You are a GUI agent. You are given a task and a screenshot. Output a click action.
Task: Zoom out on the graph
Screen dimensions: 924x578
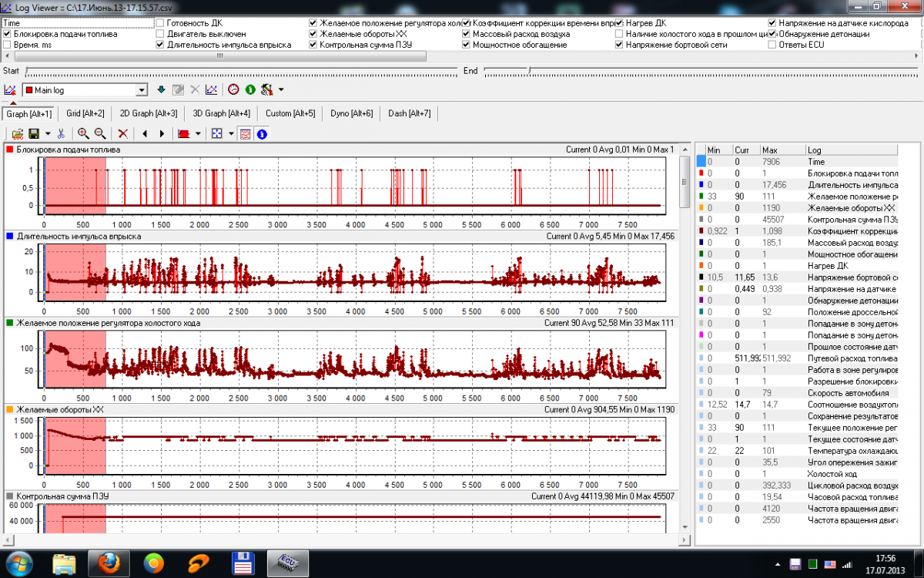(x=99, y=133)
